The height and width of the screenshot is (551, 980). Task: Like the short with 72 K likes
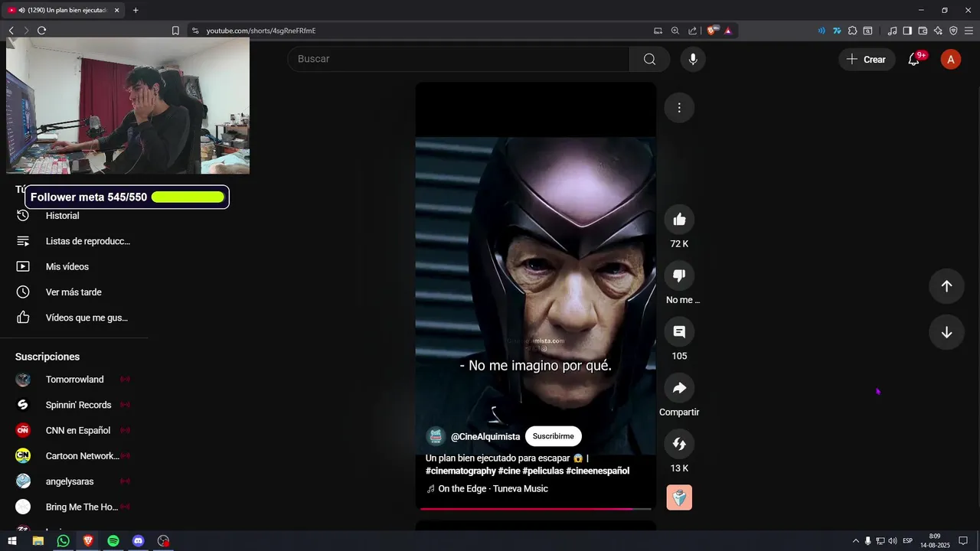(679, 220)
